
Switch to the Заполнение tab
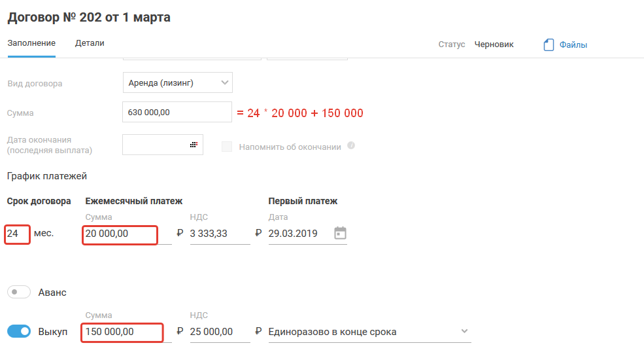(x=31, y=43)
